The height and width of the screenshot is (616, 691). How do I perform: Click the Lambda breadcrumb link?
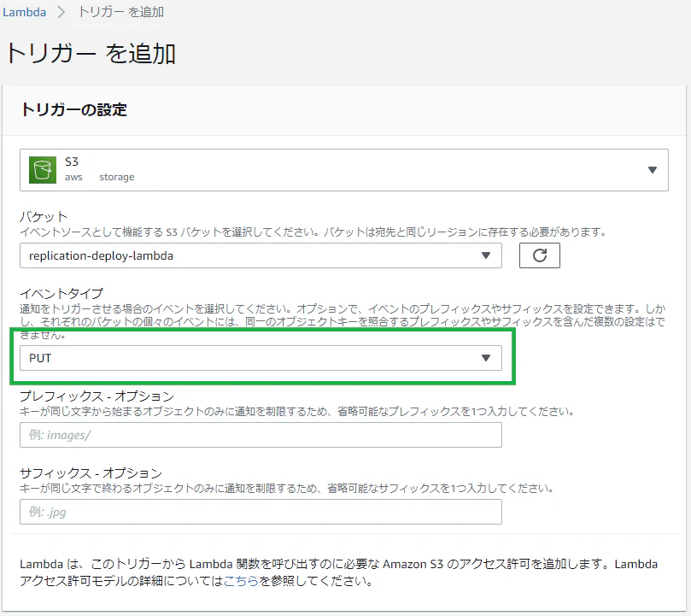point(24,12)
